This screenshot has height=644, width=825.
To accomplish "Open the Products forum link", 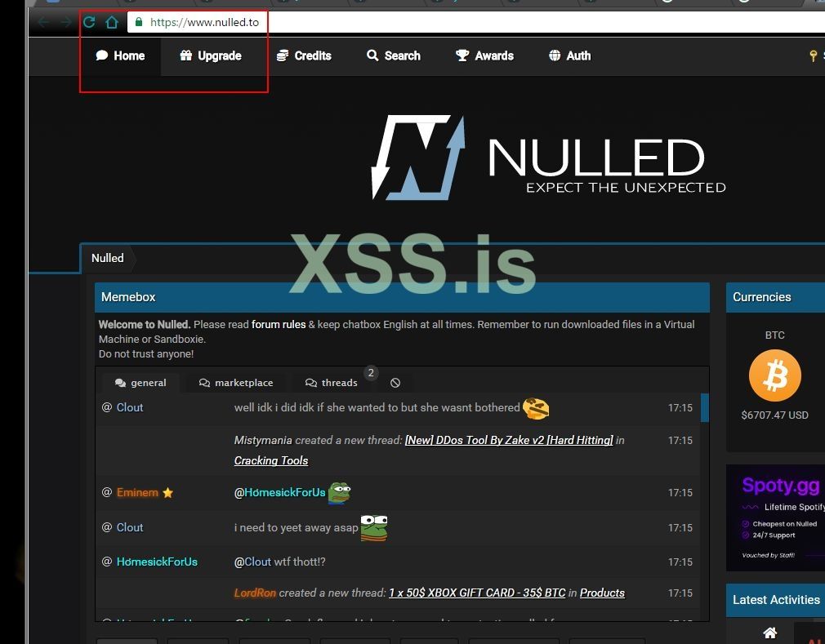I will pyautogui.click(x=602, y=593).
